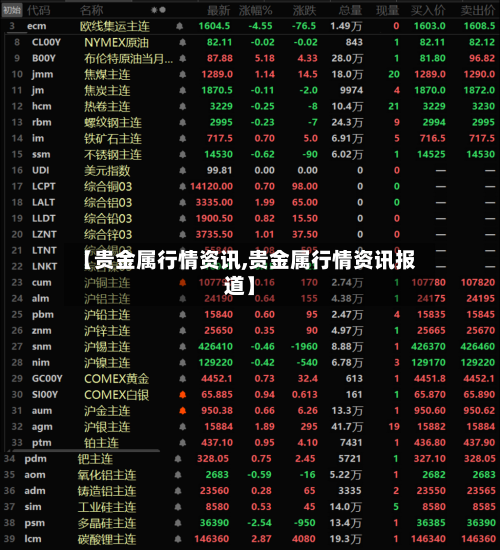Click change percent 5.18 in B00Y row

click(x=265, y=58)
